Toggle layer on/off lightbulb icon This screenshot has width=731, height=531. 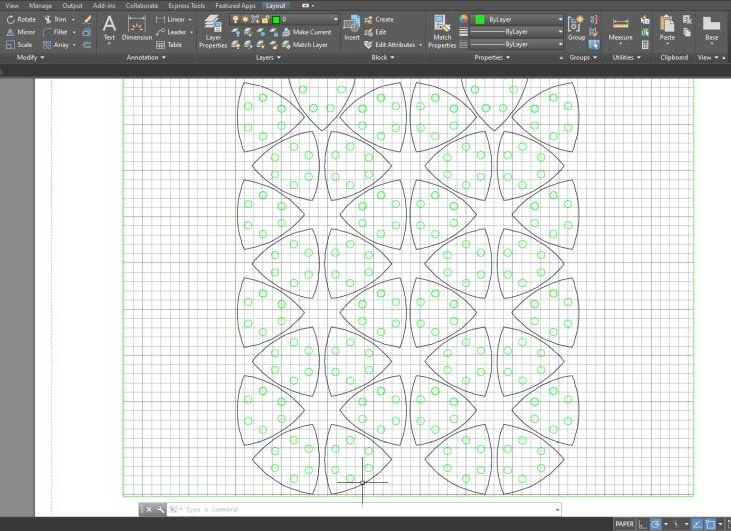(235, 19)
